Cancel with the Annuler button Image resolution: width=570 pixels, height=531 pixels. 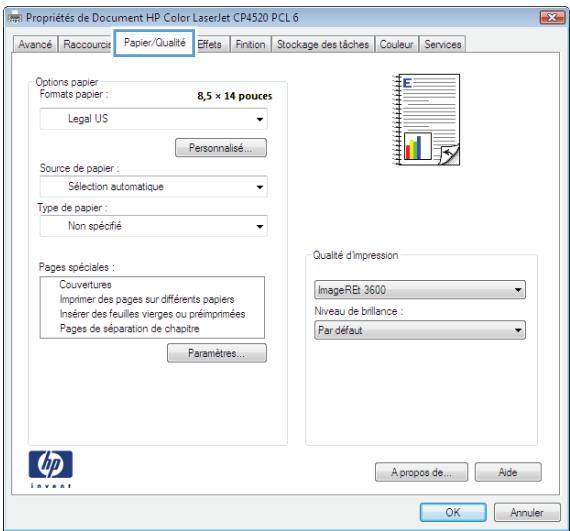[x=527, y=512]
